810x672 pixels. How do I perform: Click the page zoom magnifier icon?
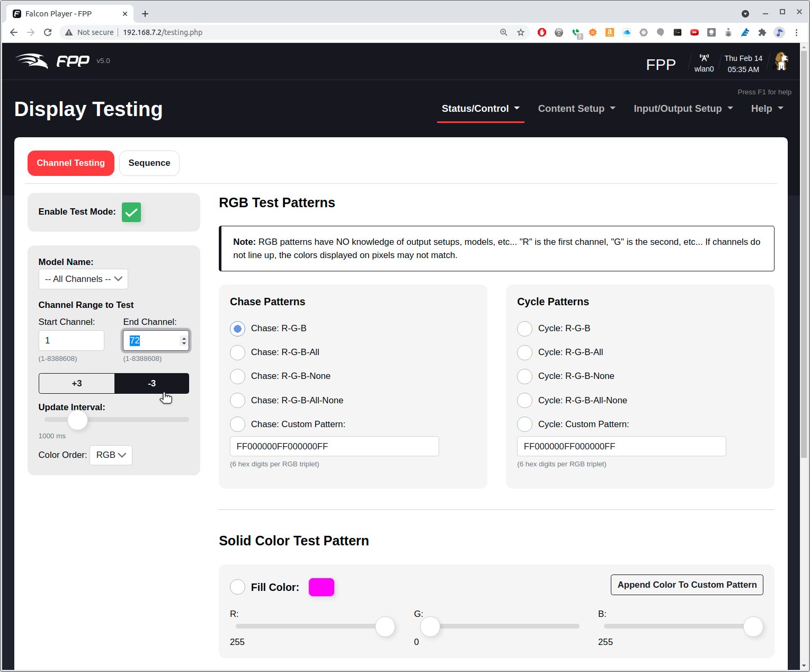(503, 32)
